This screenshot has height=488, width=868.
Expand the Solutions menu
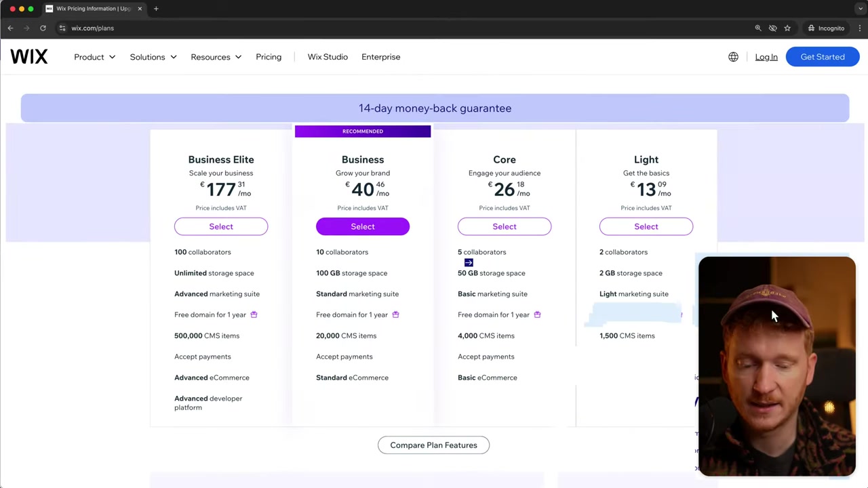click(153, 57)
